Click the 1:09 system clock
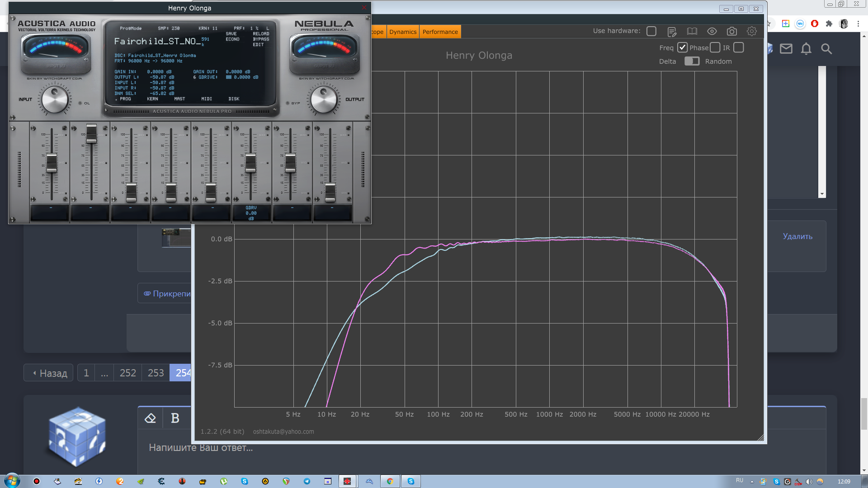Image resolution: width=868 pixels, height=488 pixels. [844, 482]
